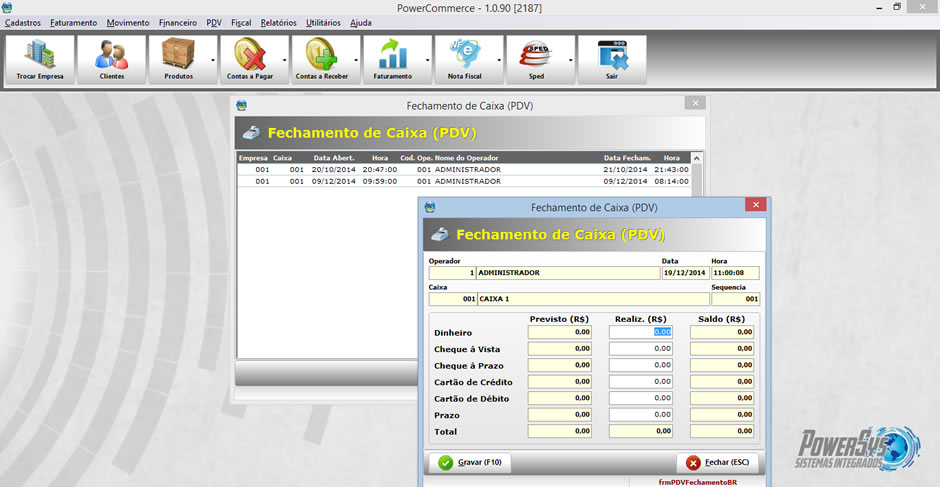Click the Total Saldo value field

tap(722, 431)
